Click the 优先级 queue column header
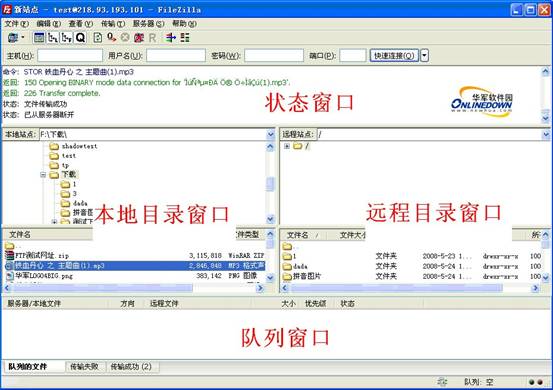The image size is (553, 390). pos(316,304)
